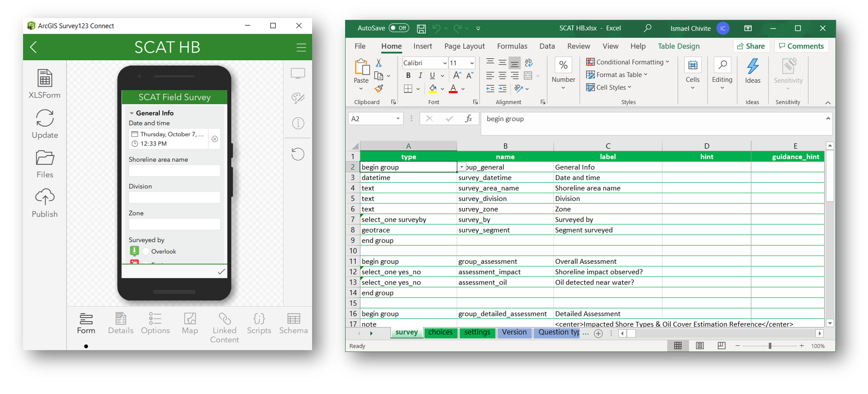Screen dimensions: 868x394
Task: Choose font color red A swatch
Action: pyautogui.click(x=453, y=89)
